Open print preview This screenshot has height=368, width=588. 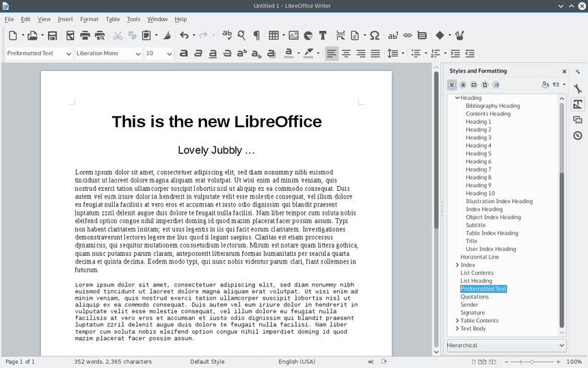pyautogui.click(x=100, y=36)
